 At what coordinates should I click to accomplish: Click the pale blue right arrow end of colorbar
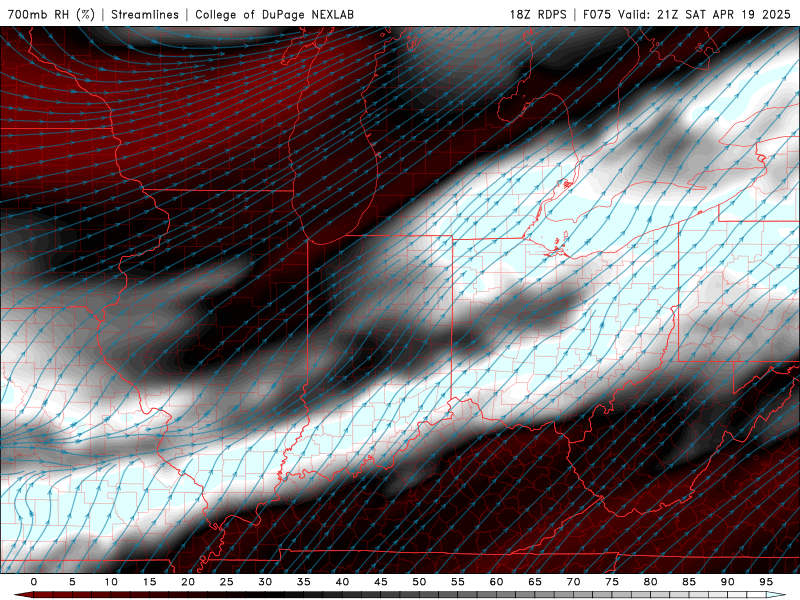coord(776,595)
